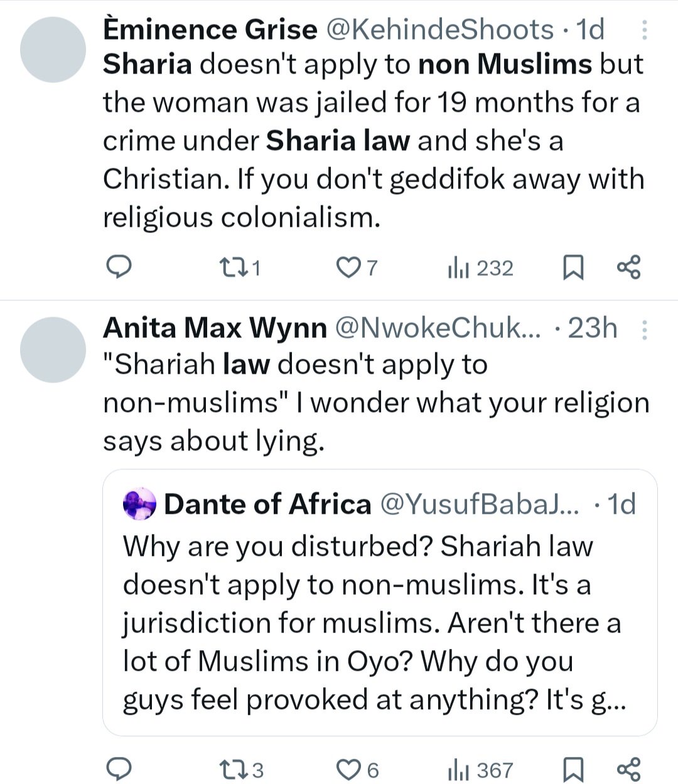Screen dimensions: 678x784
Task: Open the 23h timestamp on Anita's tweet
Action: click(x=591, y=327)
